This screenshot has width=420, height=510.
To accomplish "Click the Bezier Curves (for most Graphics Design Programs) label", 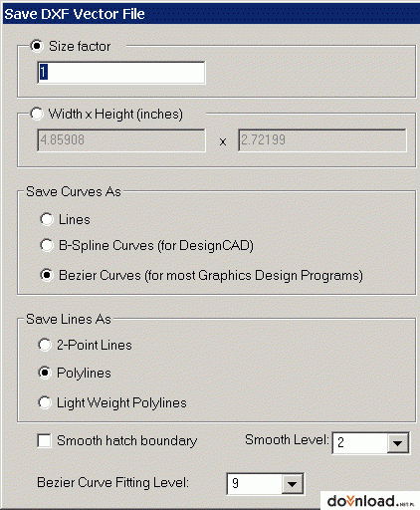I will [x=211, y=276].
